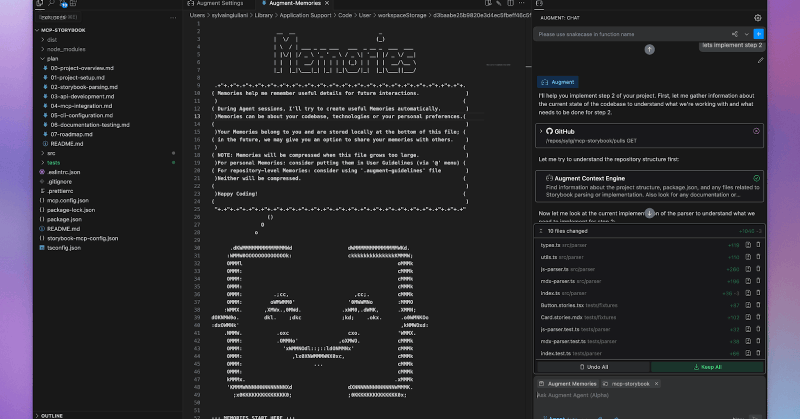Focus the Ask Augment Agent input
Image resolution: width=800 pixels, height=419 pixels.
649,395
